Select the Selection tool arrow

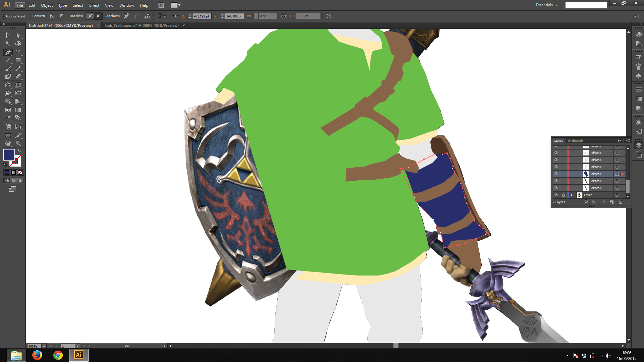tap(8, 36)
